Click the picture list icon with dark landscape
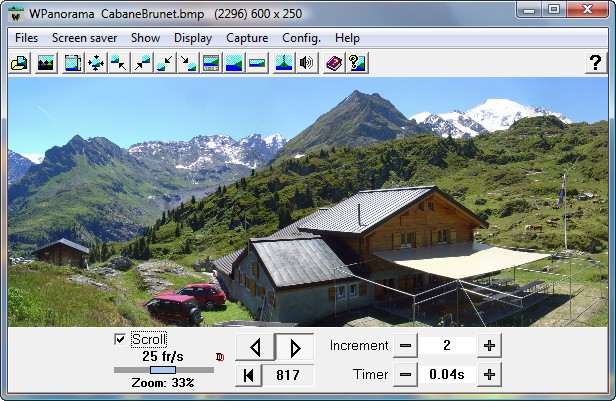The image size is (616, 401). pos(46,63)
